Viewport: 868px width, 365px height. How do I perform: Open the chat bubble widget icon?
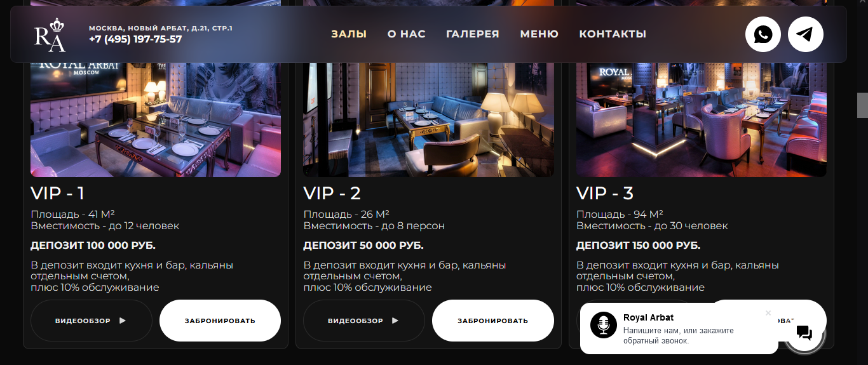pos(804,333)
